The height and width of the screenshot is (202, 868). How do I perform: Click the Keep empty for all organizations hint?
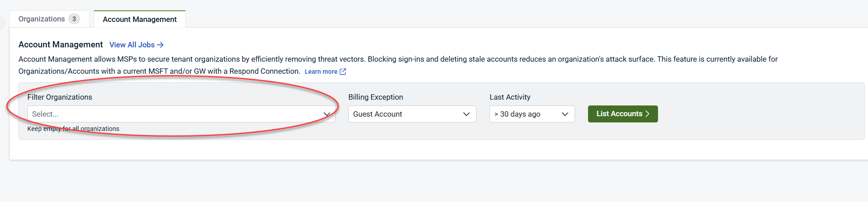73,129
